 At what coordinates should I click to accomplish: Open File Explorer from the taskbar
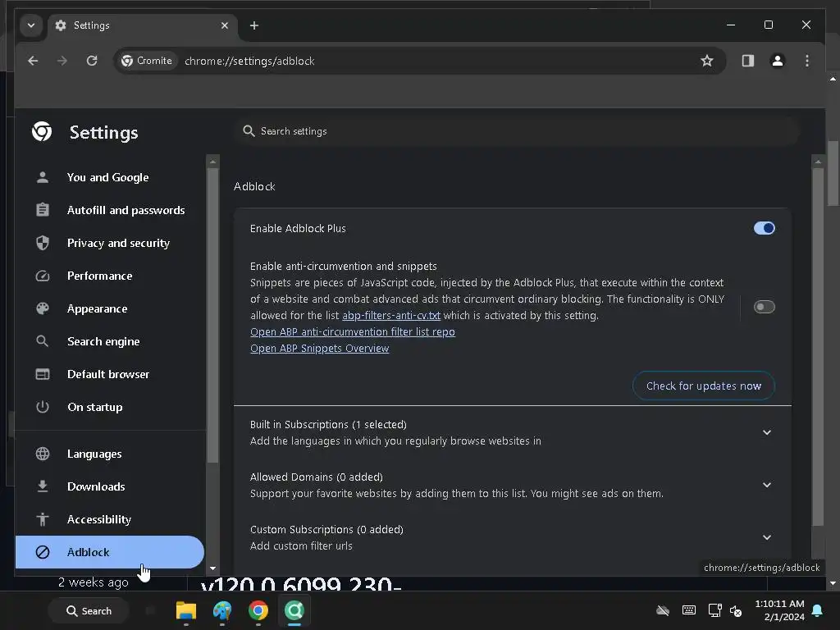(x=186, y=610)
